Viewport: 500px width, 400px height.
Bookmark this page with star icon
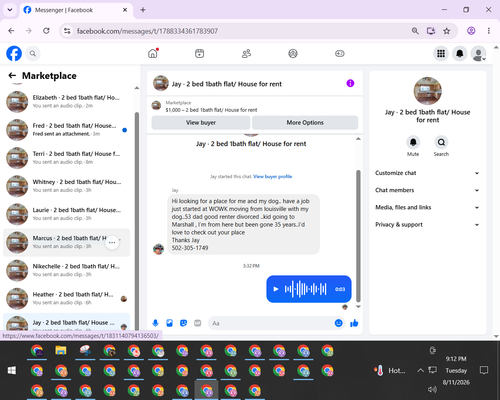[x=447, y=31]
